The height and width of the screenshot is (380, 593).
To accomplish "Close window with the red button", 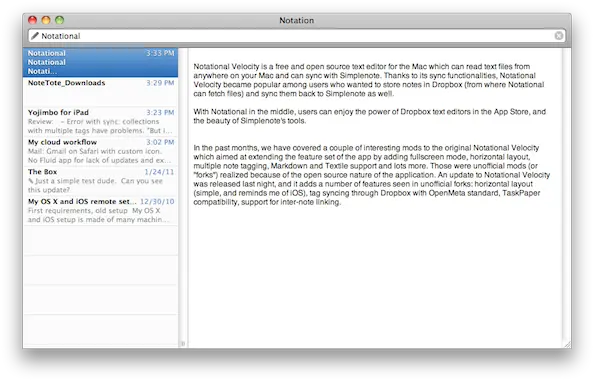I will 33,20.
